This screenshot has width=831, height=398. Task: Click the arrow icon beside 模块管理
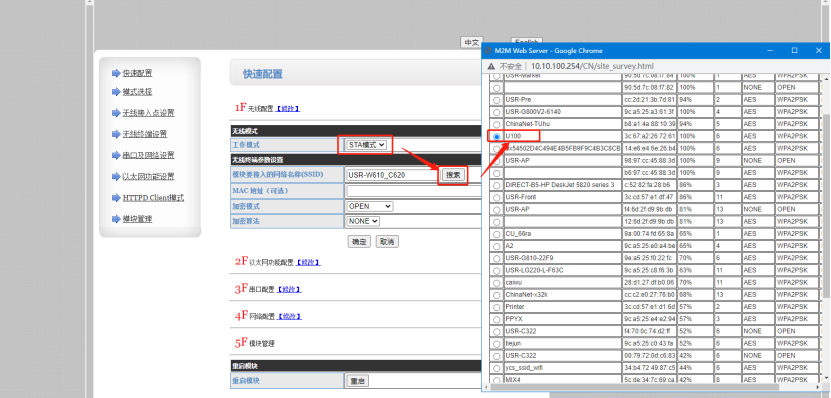click(116, 219)
